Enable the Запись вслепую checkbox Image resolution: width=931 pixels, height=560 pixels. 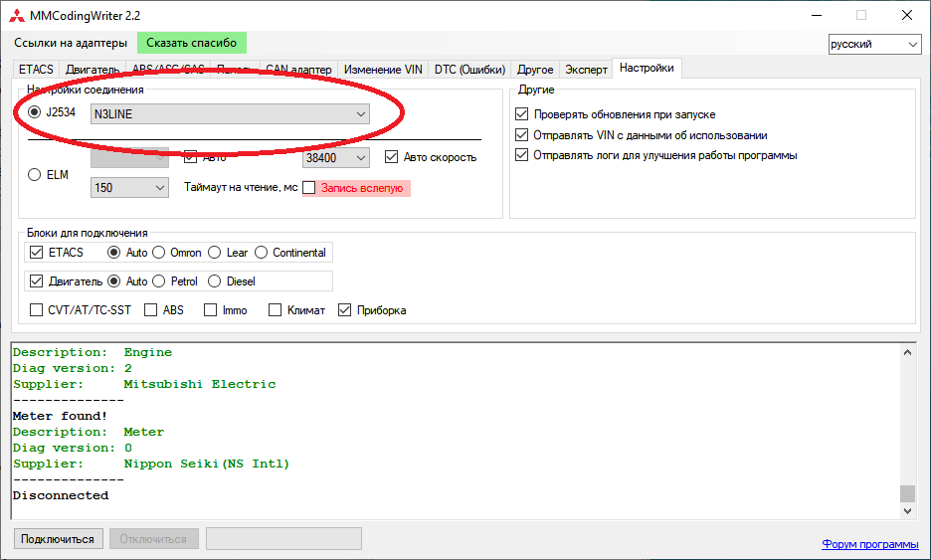click(x=309, y=187)
